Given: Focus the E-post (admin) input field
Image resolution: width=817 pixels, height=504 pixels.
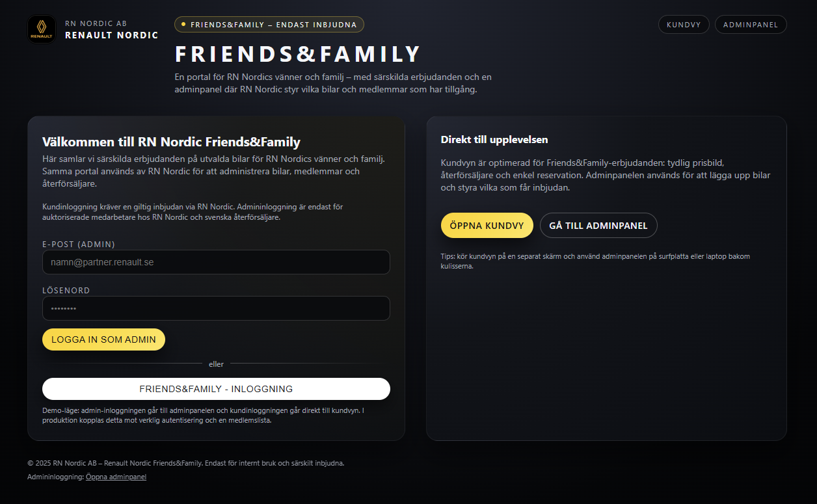Looking at the screenshot, I should point(216,262).
